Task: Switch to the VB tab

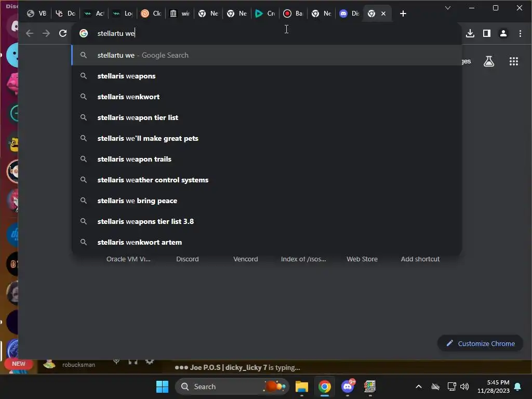Action: click(x=37, y=14)
